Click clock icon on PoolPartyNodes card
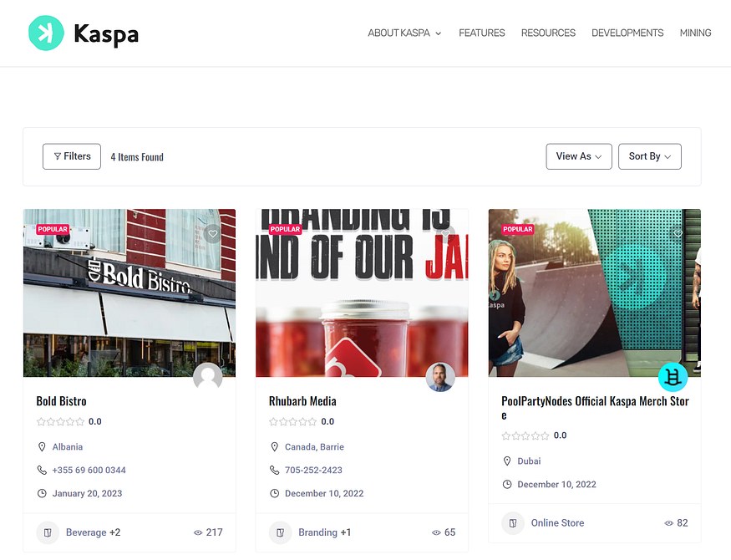The width and height of the screenshot is (731, 560). pos(507,484)
